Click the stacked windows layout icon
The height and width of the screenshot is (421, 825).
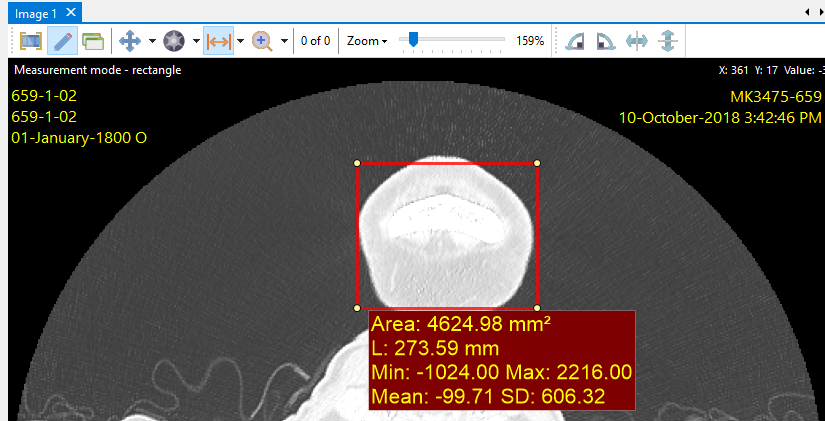pyautogui.click(x=93, y=41)
